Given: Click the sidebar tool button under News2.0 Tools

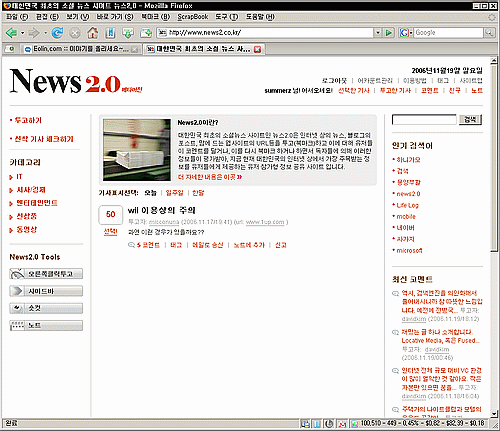Looking at the screenshot, I should (46, 291).
